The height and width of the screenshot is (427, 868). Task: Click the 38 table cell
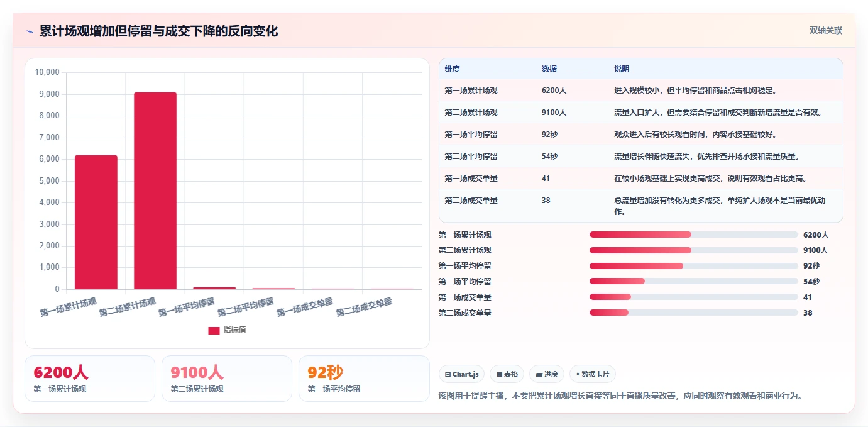(546, 201)
